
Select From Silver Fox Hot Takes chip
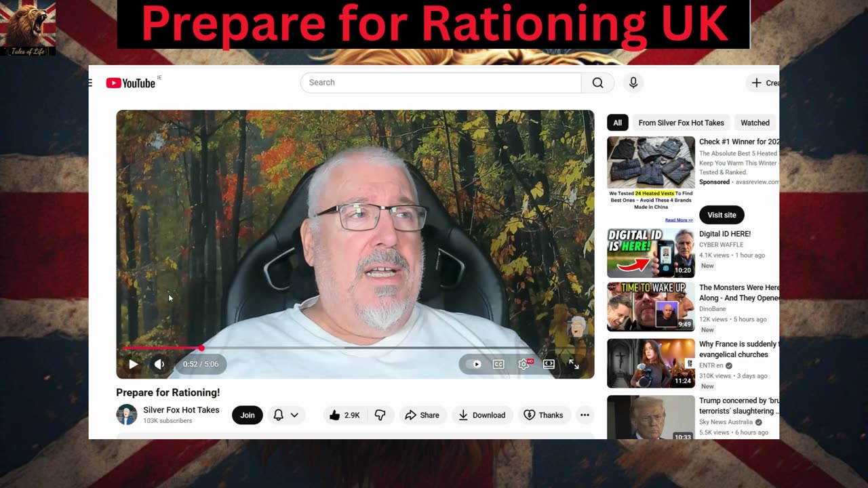pos(682,123)
